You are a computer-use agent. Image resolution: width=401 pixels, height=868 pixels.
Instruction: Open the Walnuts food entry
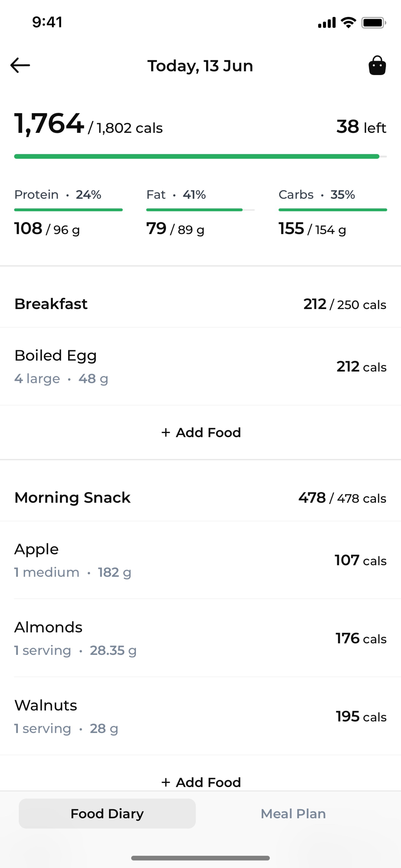pos(200,716)
